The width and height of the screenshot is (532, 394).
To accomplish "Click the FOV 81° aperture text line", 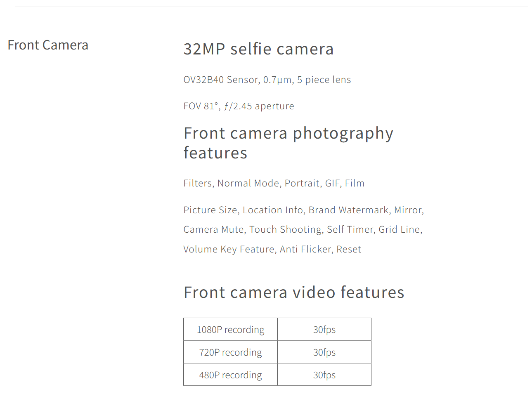I will (x=239, y=106).
